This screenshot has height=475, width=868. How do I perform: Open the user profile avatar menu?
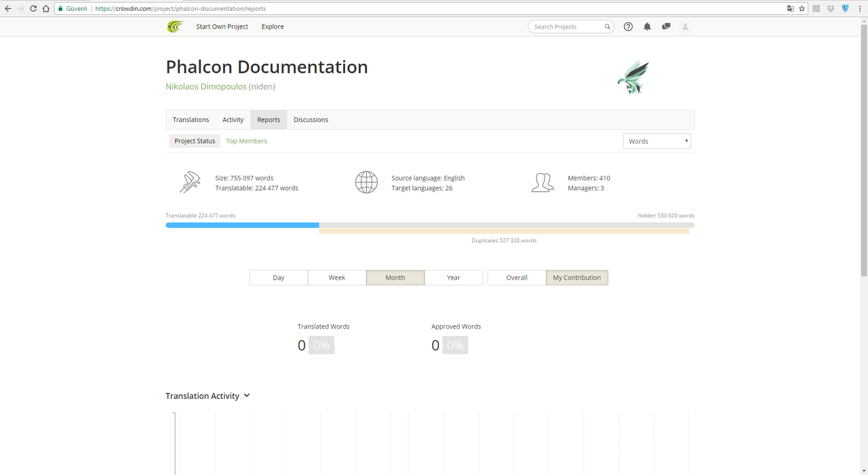click(x=685, y=26)
